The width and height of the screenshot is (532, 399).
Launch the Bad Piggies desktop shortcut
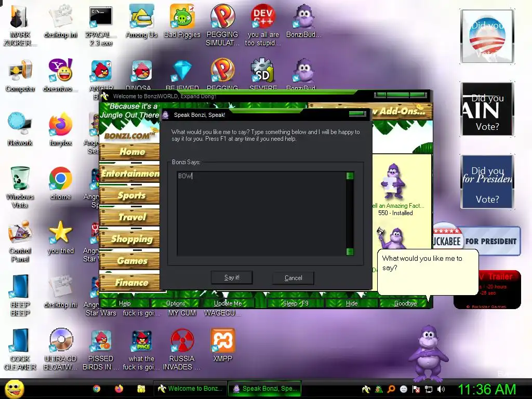coord(182,21)
